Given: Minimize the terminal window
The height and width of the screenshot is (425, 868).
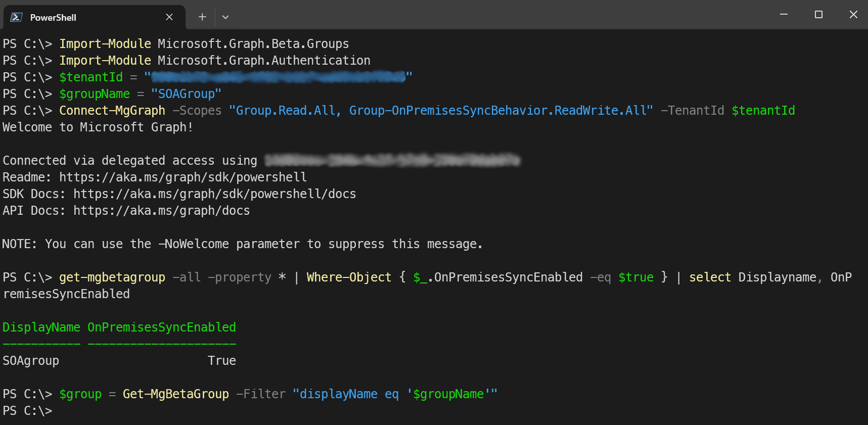Looking at the screenshot, I should (784, 15).
